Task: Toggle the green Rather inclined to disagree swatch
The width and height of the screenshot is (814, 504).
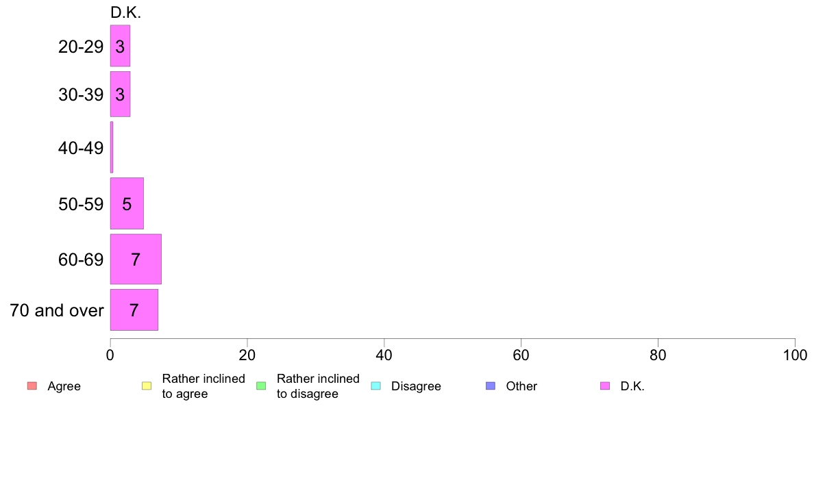Action: [x=261, y=386]
